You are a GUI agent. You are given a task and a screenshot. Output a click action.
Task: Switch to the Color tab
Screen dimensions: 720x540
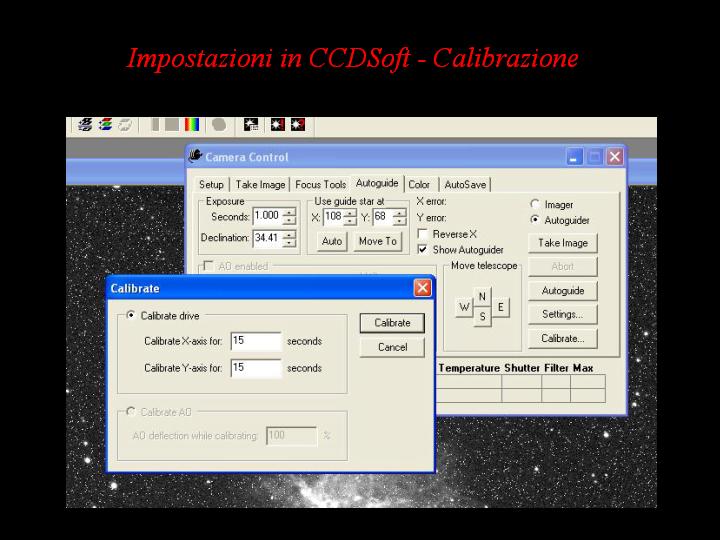419,185
